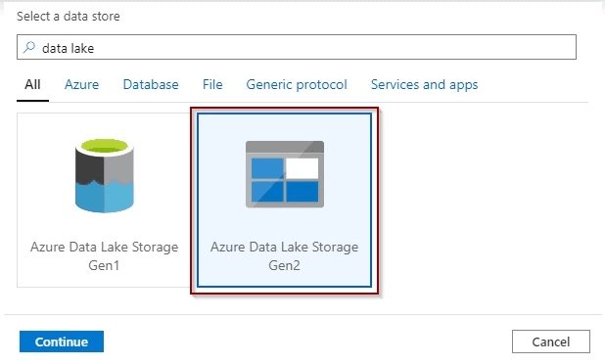This screenshot has height=364, width=605.
Task: Click the Continue button
Action: click(x=62, y=341)
